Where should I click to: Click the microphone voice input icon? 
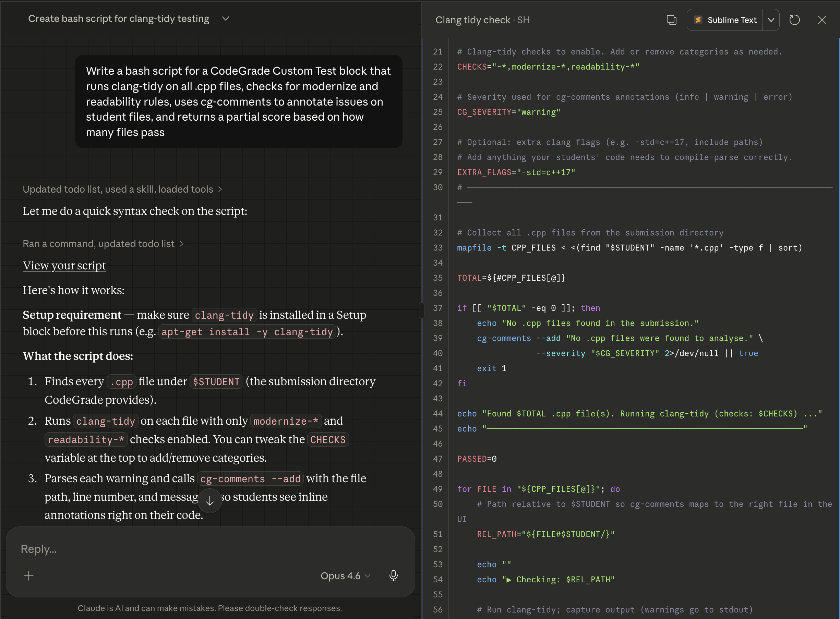pyautogui.click(x=393, y=575)
